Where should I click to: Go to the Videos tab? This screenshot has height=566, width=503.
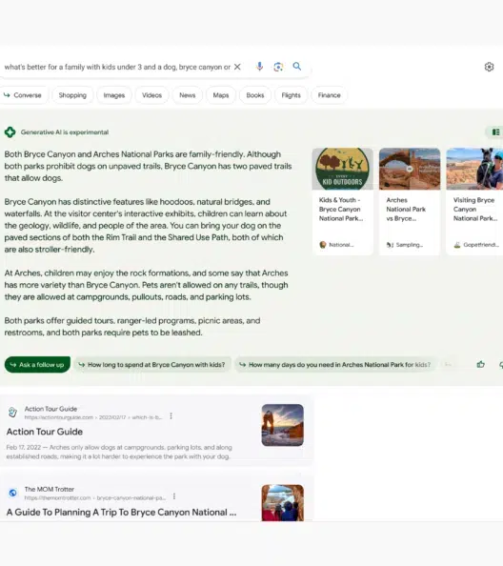[x=152, y=95]
